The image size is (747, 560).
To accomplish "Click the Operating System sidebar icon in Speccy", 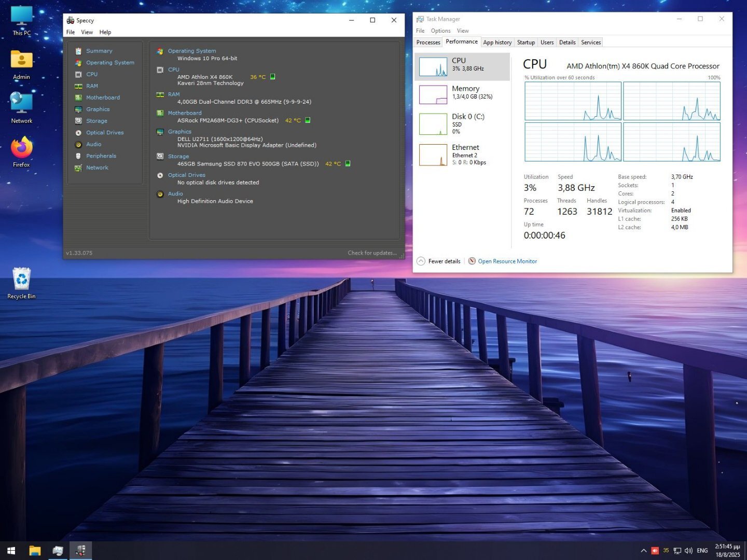I will click(x=78, y=63).
